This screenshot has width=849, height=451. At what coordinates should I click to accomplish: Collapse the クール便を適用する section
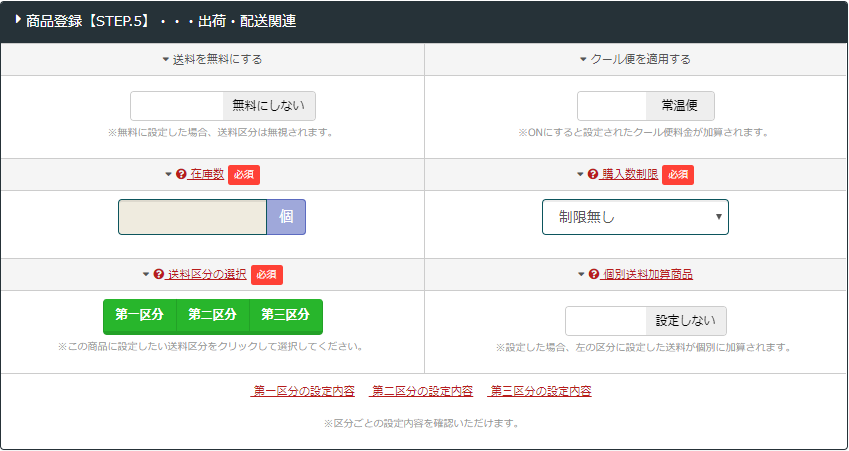pos(635,59)
